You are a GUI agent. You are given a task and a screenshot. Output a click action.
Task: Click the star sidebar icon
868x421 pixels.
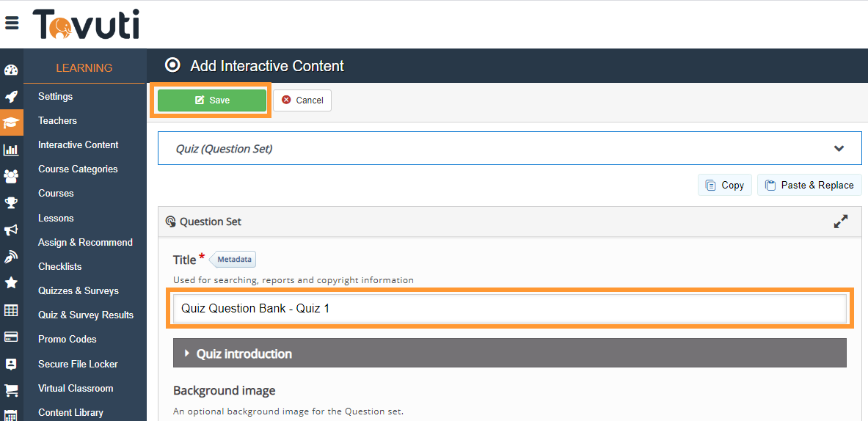click(x=11, y=282)
